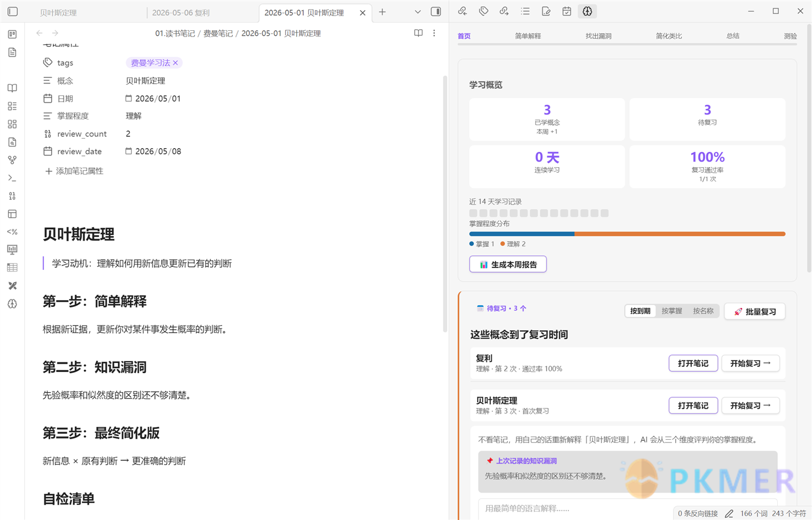Start review for 复利 concept
This screenshot has height=520, width=812.
pos(750,363)
